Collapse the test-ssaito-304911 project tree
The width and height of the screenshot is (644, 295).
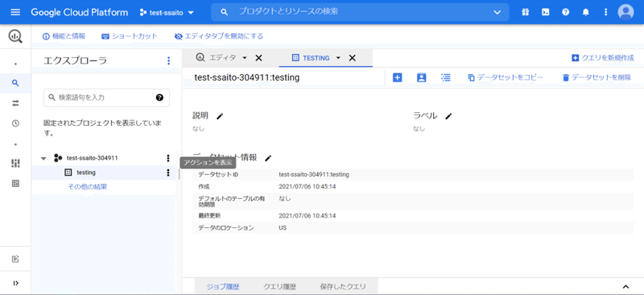click(x=43, y=159)
